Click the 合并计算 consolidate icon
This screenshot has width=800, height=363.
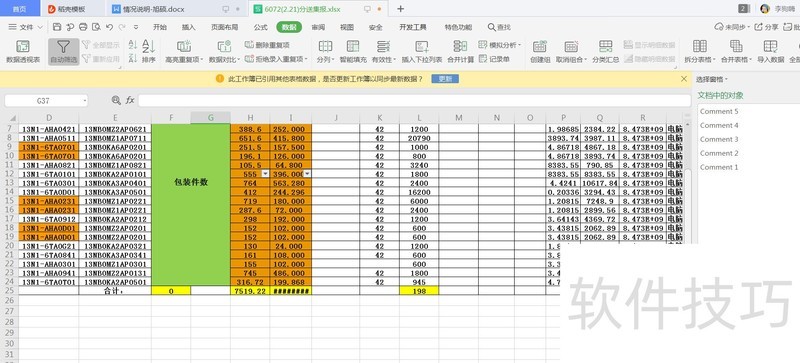click(460, 52)
